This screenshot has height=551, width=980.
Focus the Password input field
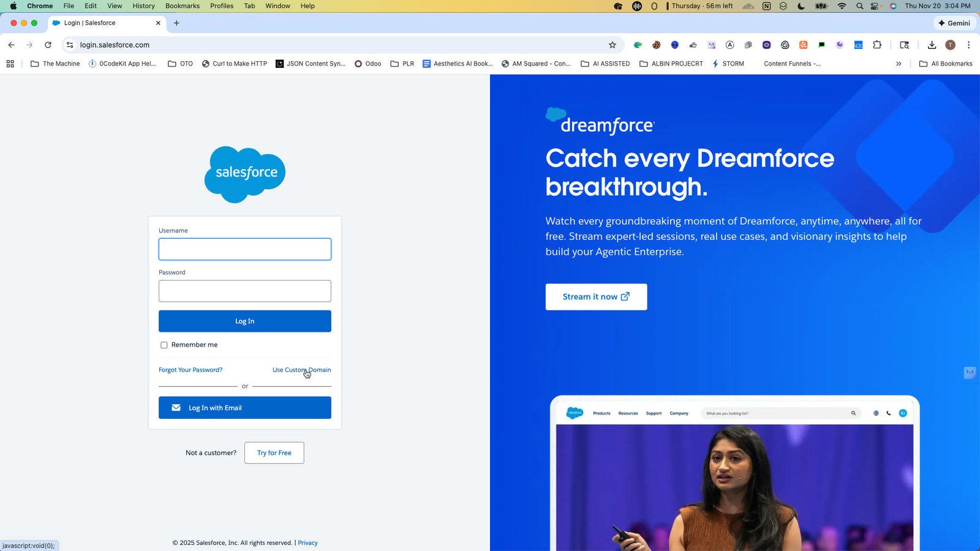pyautogui.click(x=245, y=291)
